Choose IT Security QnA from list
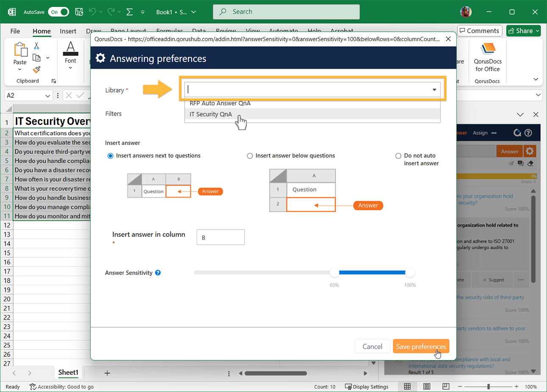This screenshot has height=392, width=547. pyautogui.click(x=211, y=114)
